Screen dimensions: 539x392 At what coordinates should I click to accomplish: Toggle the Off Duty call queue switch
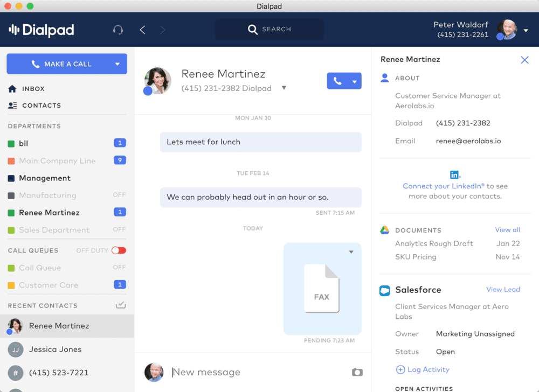119,250
